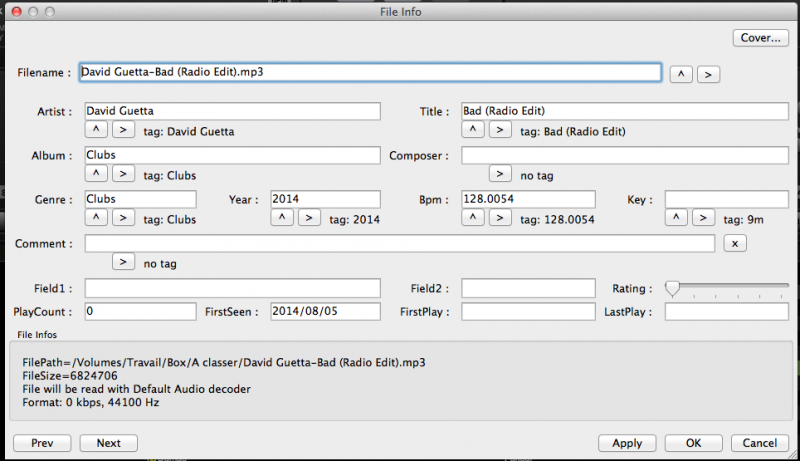Click the Rating slider
Image resolution: width=800 pixels, height=461 pixels.
(728, 289)
